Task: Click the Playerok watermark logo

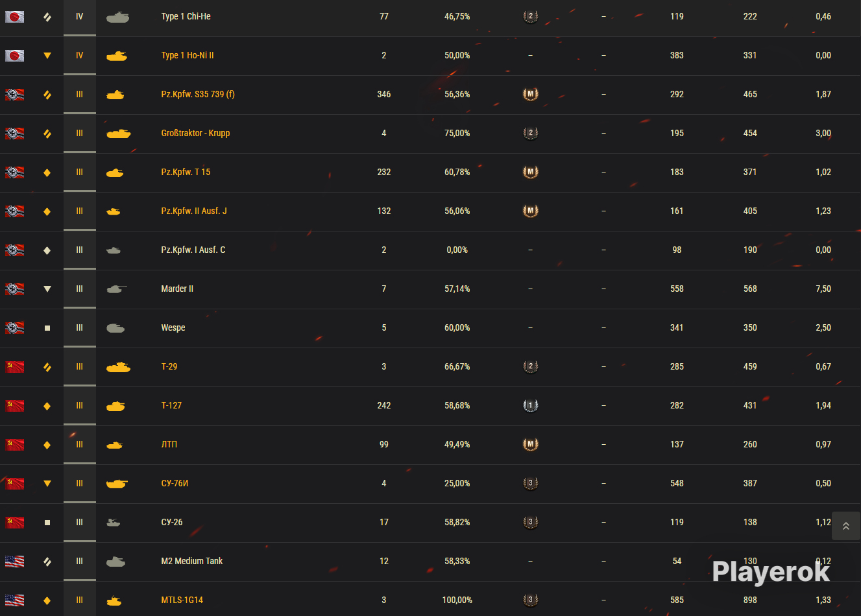Action: coord(771,571)
